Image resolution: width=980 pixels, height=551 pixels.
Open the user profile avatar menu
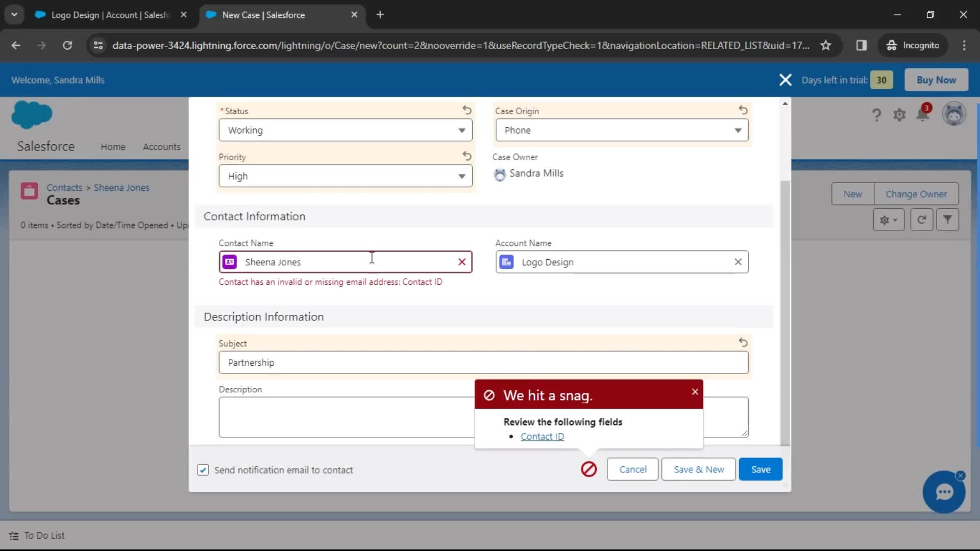(954, 114)
